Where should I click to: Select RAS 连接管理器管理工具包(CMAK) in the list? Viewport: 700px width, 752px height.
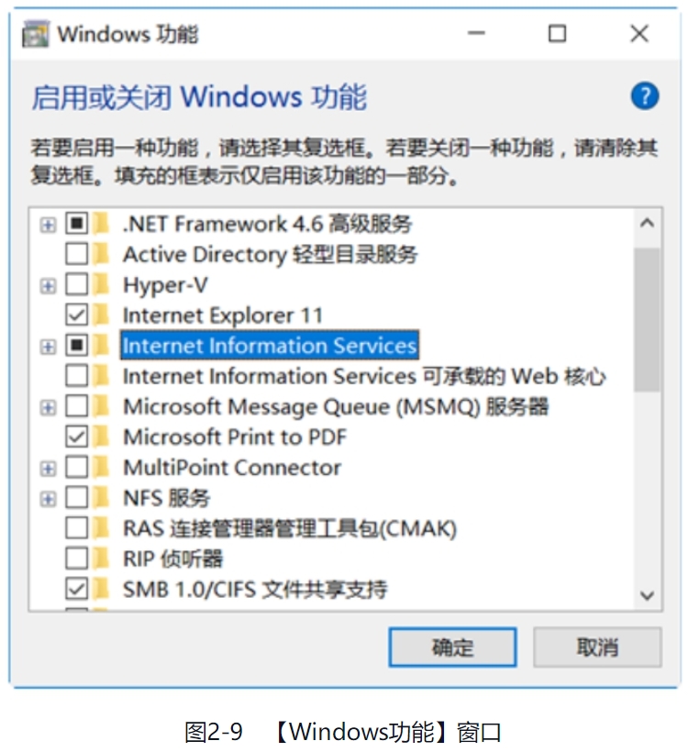tap(289, 528)
